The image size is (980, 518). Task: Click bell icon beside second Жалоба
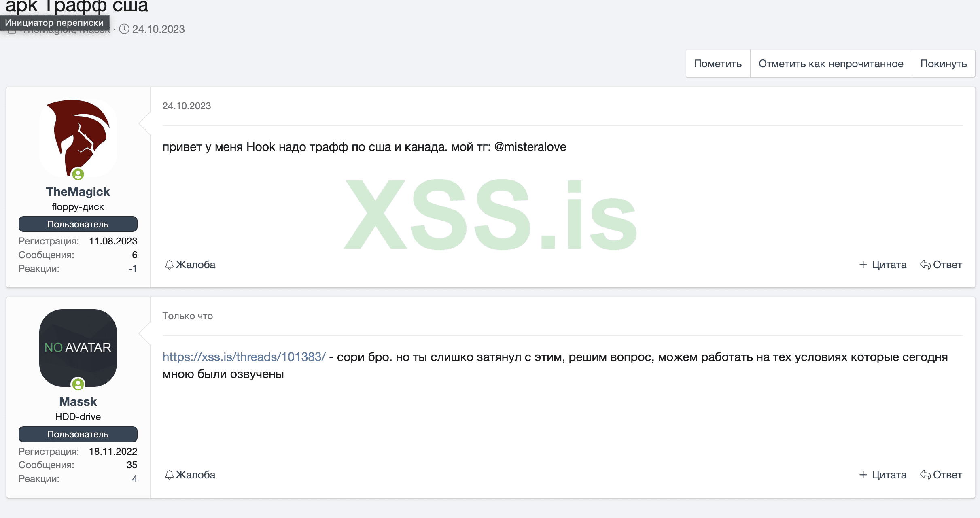tap(169, 475)
